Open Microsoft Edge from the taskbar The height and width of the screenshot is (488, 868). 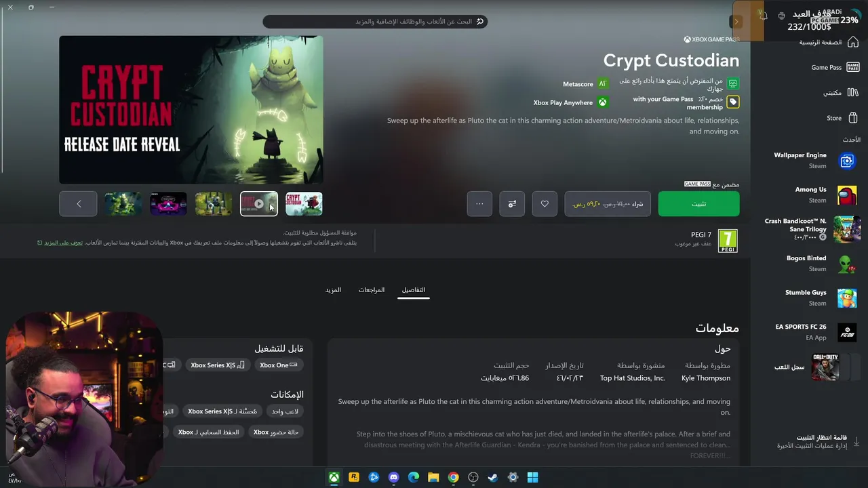[414, 477]
